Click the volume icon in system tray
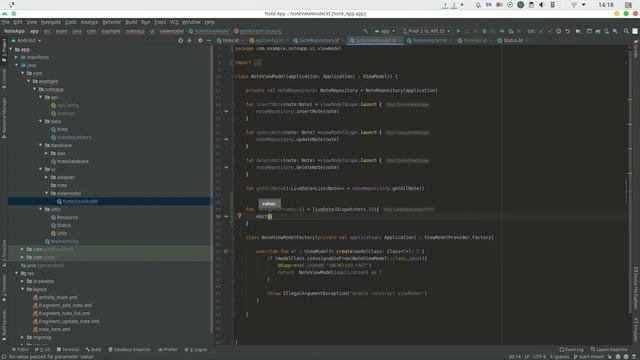640x360 pixels. pyautogui.click(x=542, y=5)
